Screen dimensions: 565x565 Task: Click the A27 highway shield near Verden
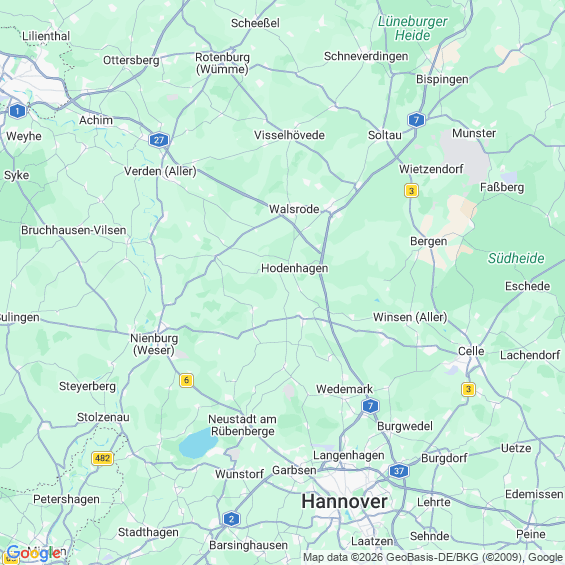coord(159,140)
